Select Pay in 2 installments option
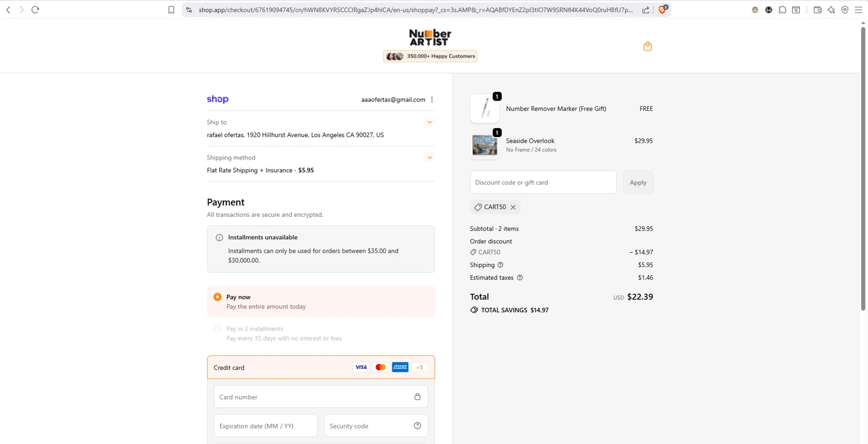This screenshot has height=444, width=868. tap(218, 328)
